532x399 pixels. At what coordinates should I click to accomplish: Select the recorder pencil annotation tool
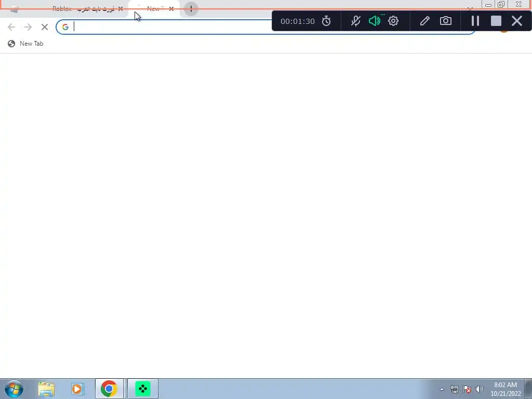424,21
